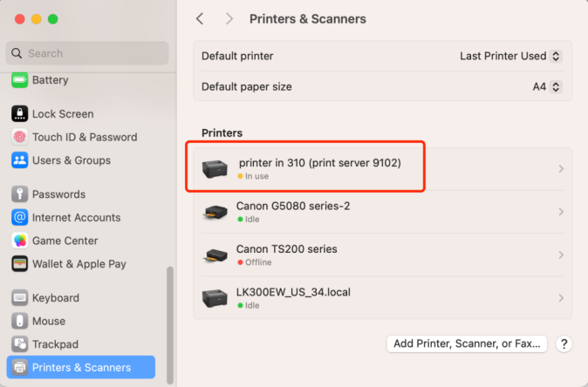Image resolution: width=588 pixels, height=387 pixels.
Task: Click Add Printer, Scanner, or Fax button
Action: tap(467, 343)
